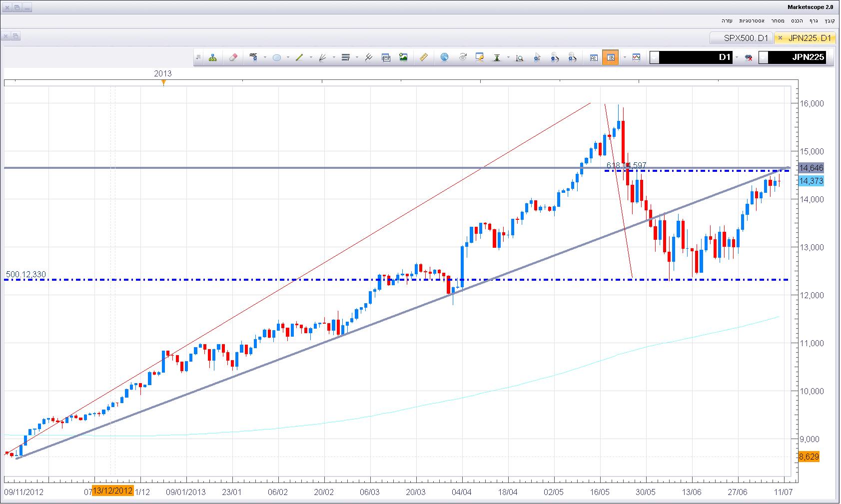The image size is (841, 504).
Task: Click the 12,000 price axis value
Action: coord(812,295)
